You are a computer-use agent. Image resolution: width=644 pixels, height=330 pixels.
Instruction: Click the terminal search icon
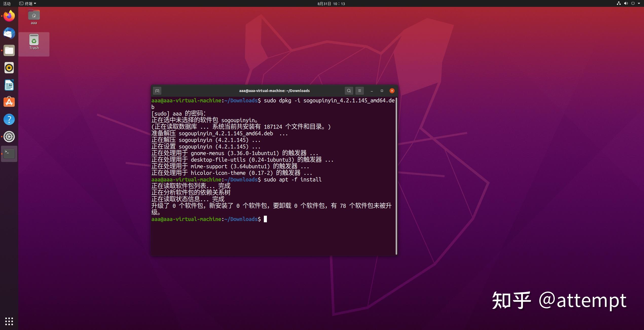[x=348, y=90]
